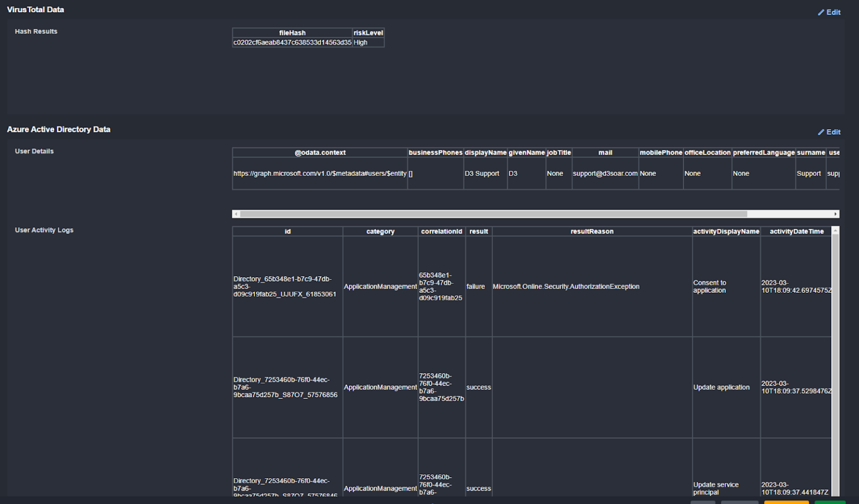Select the Consent to application log entry
Viewport: 859px width, 504px height.
click(x=710, y=287)
